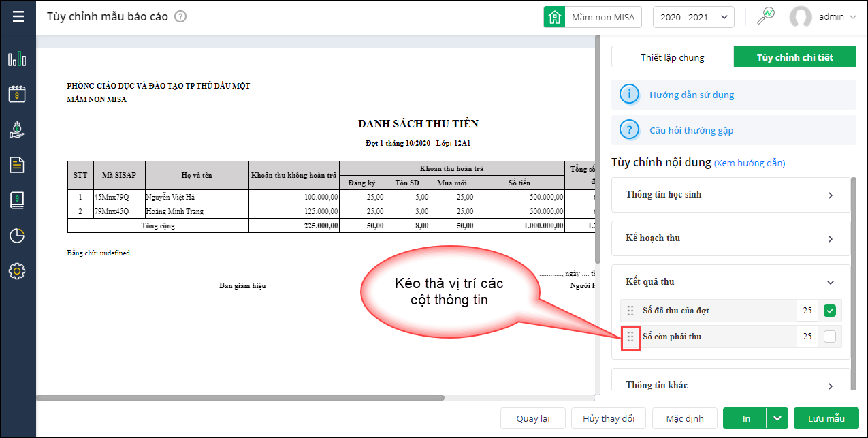The height and width of the screenshot is (438, 868).
Task: Click the Tổng cộng row label
Action: [158, 225]
